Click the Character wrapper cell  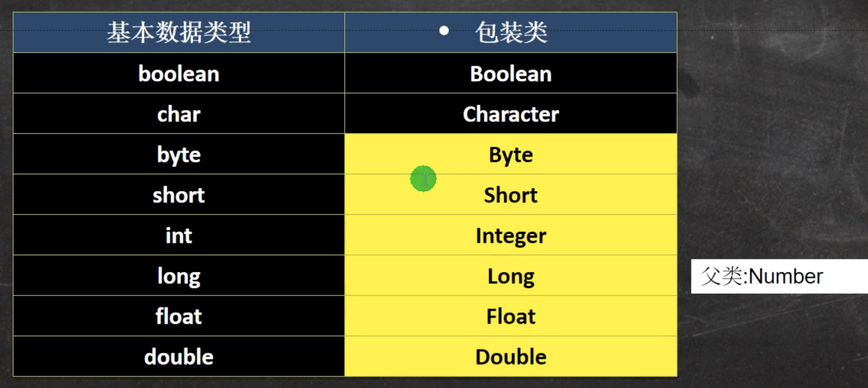coord(511,114)
